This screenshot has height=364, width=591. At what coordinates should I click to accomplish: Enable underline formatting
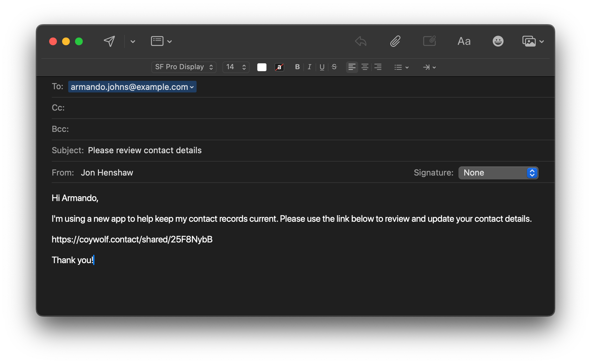pos(322,67)
